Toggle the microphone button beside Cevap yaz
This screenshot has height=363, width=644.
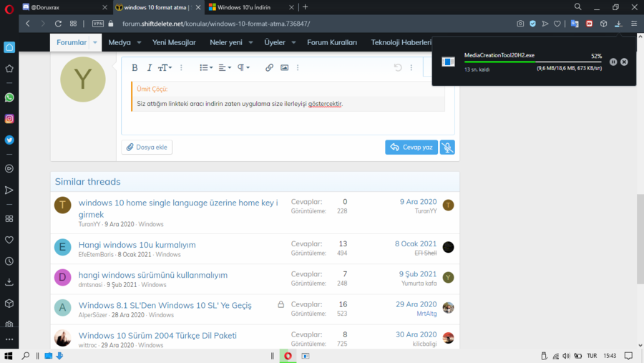click(x=447, y=147)
